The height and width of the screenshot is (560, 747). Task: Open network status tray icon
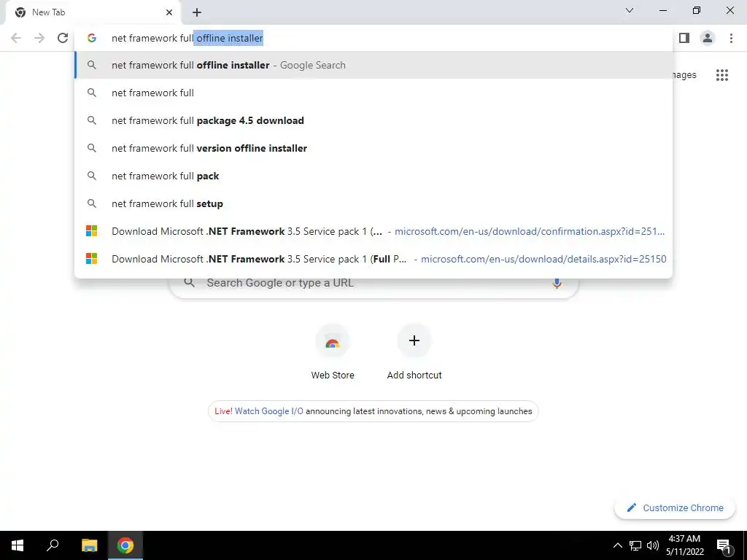coord(635,545)
